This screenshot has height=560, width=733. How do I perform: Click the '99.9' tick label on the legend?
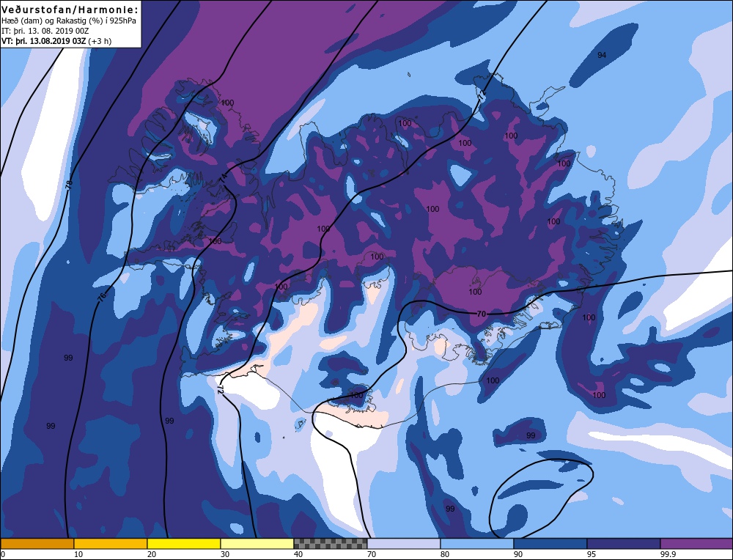point(668,554)
